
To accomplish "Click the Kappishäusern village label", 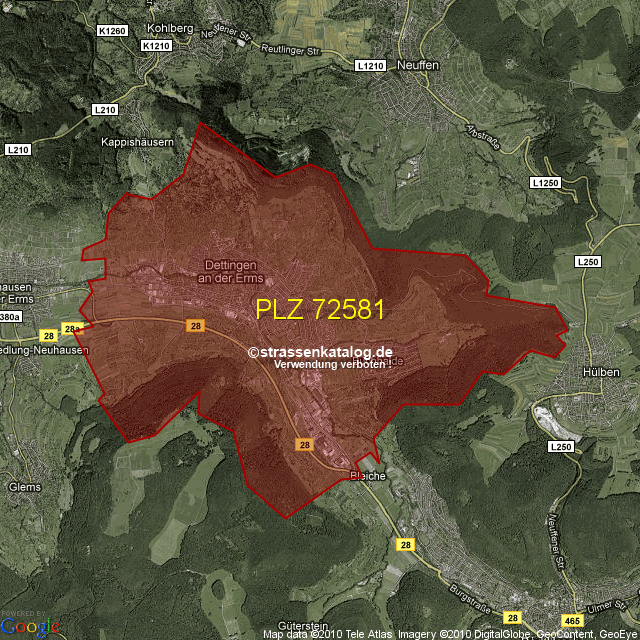I will pyautogui.click(x=138, y=143).
